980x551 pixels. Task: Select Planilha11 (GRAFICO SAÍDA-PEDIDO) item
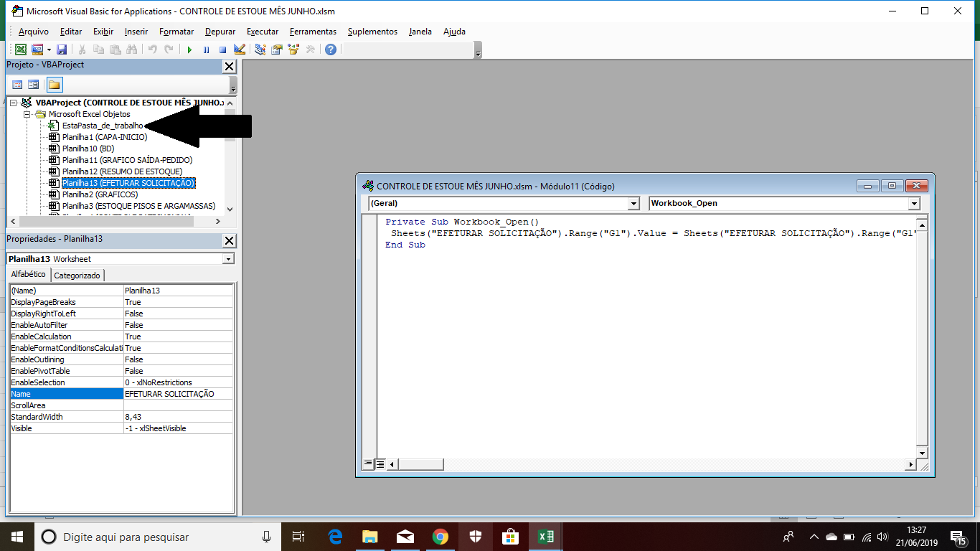(x=127, y=160)
